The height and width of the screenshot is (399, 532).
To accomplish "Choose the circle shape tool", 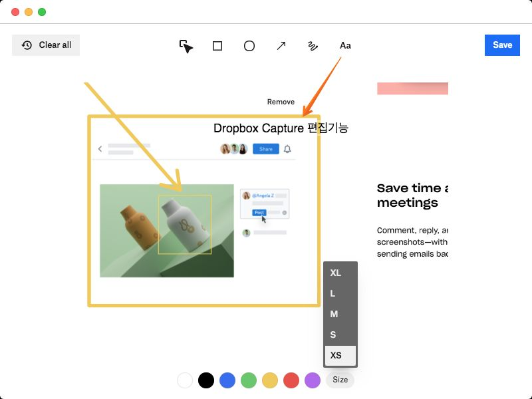I will click(x=249, y=46).
